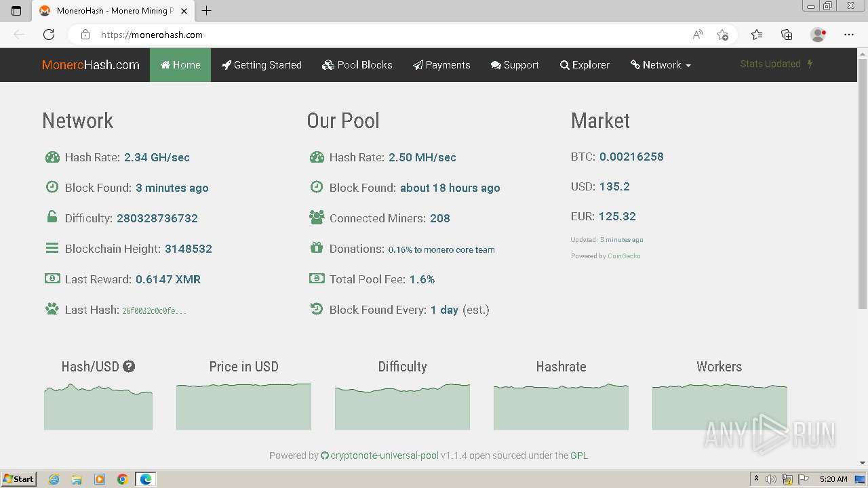Reload the page with the refresh button
868x488 pixels.
[49, 35]
